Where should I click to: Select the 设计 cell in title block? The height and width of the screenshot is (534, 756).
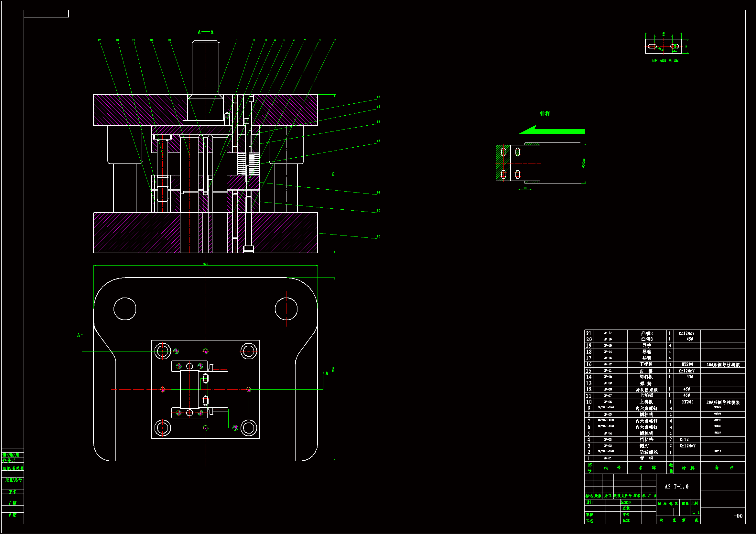click(x=589, y=502)
